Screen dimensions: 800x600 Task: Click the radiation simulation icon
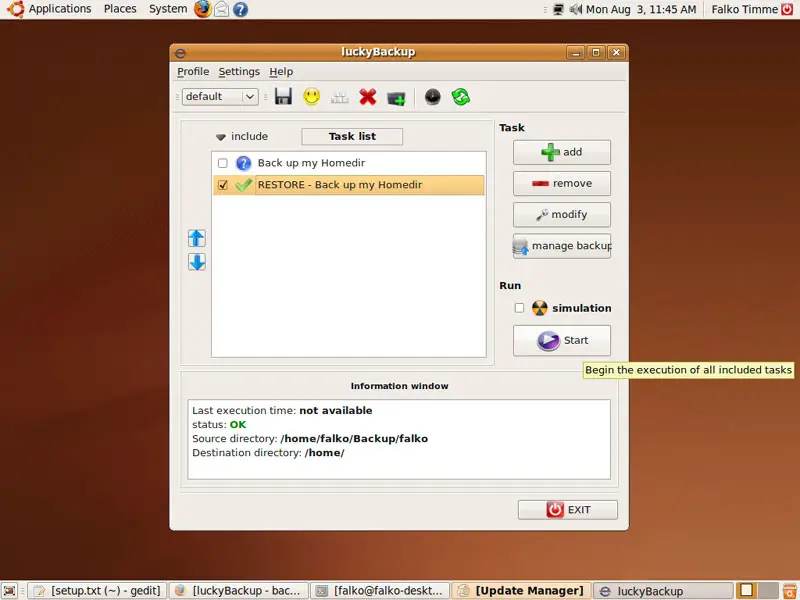(x=539, y=308)
